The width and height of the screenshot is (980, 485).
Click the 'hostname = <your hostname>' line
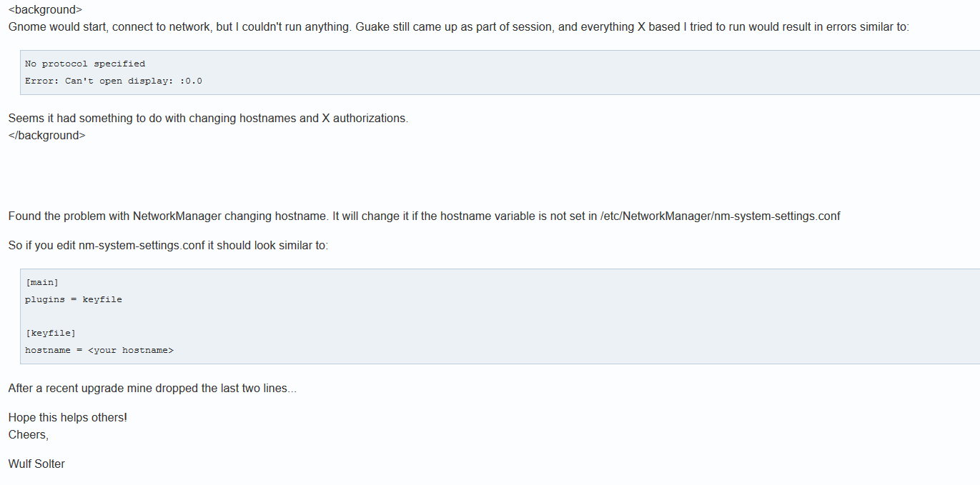tap(99, 350)
